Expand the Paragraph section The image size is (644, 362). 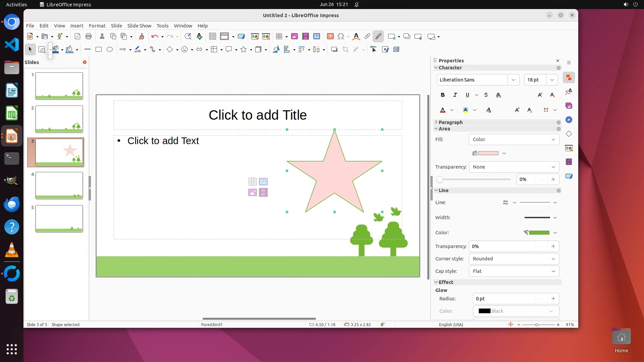pos(450,122)
